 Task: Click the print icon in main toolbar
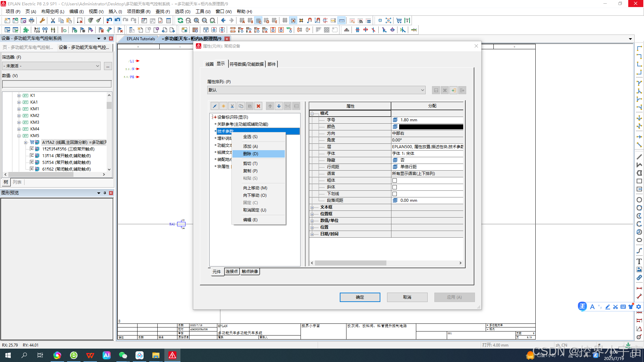click(32, 20)
